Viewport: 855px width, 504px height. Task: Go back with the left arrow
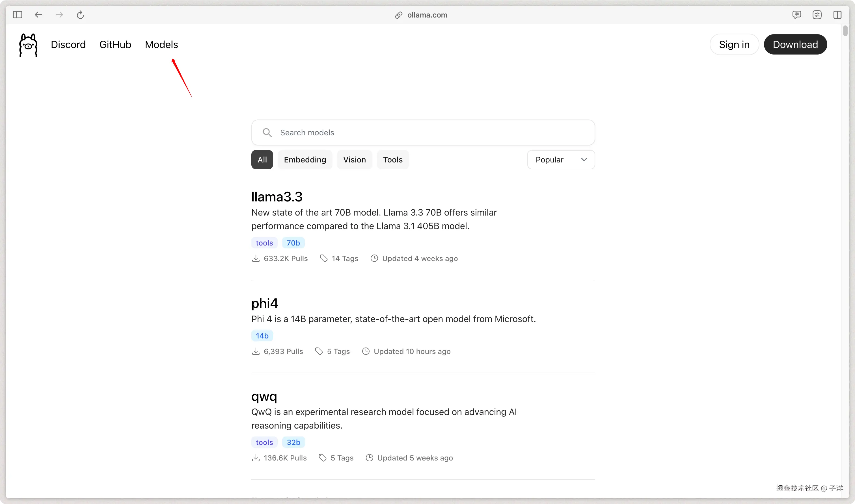(38, 15)
